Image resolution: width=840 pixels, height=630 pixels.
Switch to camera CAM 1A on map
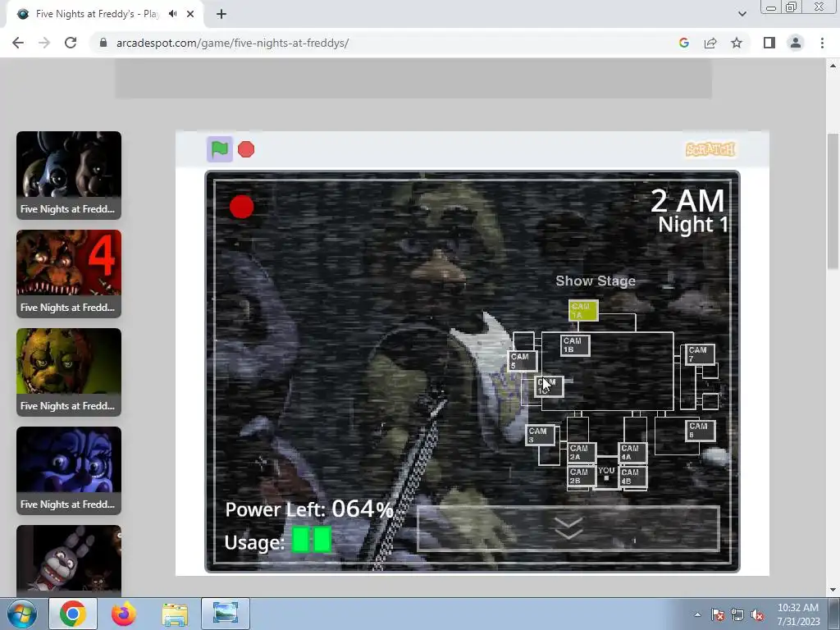tap(583, 310)
